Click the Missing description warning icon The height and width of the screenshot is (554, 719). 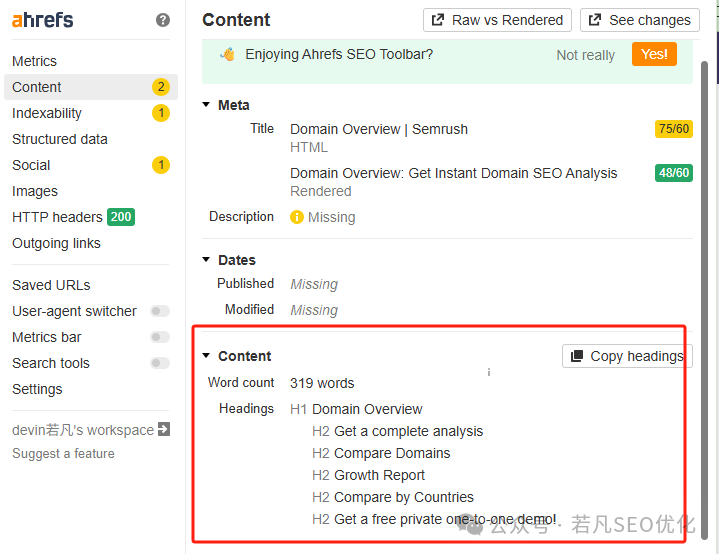coord(297,217)
